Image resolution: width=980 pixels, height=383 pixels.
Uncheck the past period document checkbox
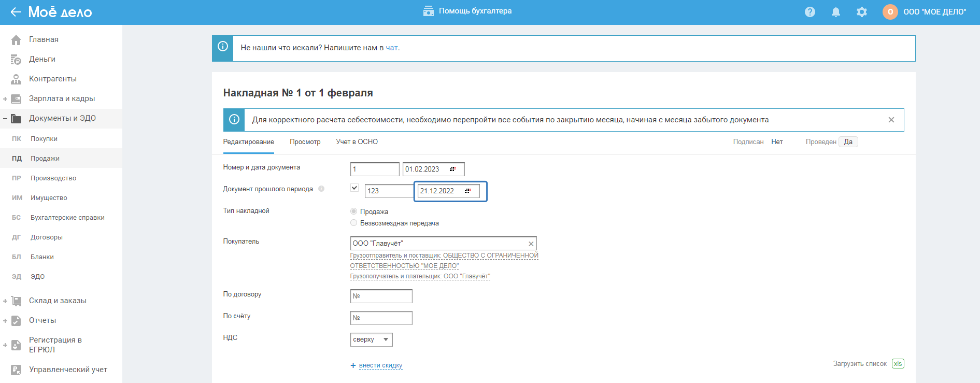coord(354,188)
